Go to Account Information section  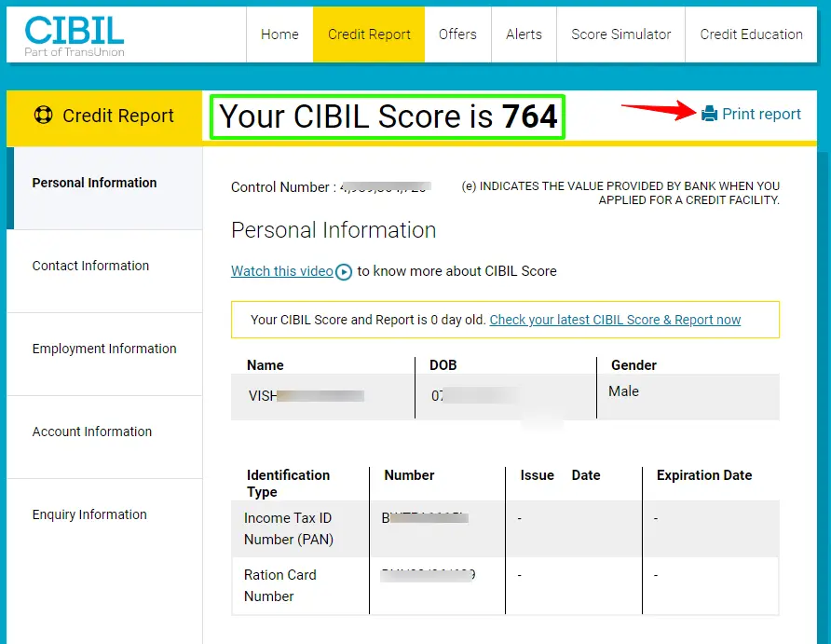tap(105, 437)
